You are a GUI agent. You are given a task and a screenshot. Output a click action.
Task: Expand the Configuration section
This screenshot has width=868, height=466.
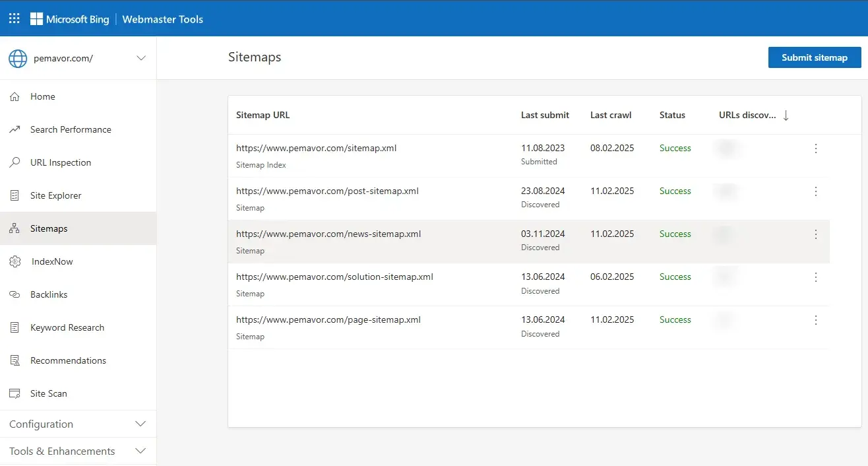click(140, 424)
